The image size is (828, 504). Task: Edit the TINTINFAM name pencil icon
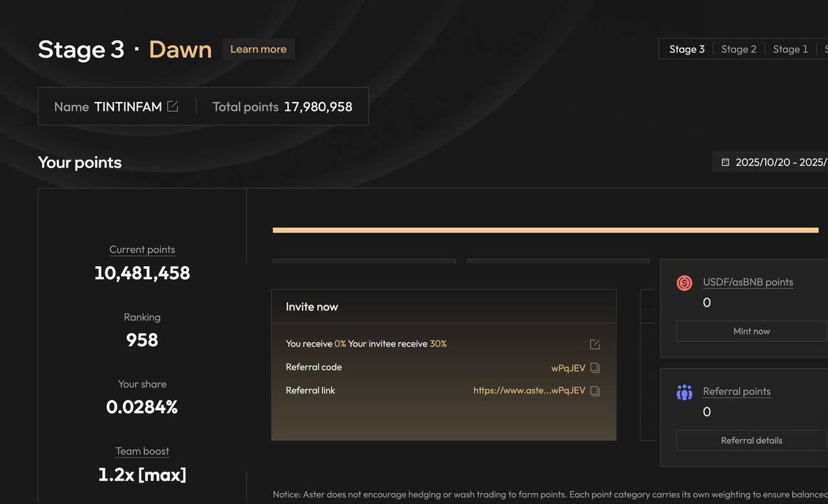(173, 106)
